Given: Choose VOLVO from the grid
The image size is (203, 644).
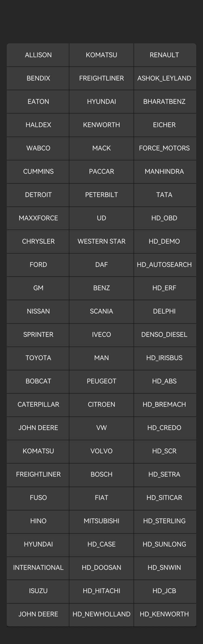Looking at the screenshot, I should click(101, 451).
